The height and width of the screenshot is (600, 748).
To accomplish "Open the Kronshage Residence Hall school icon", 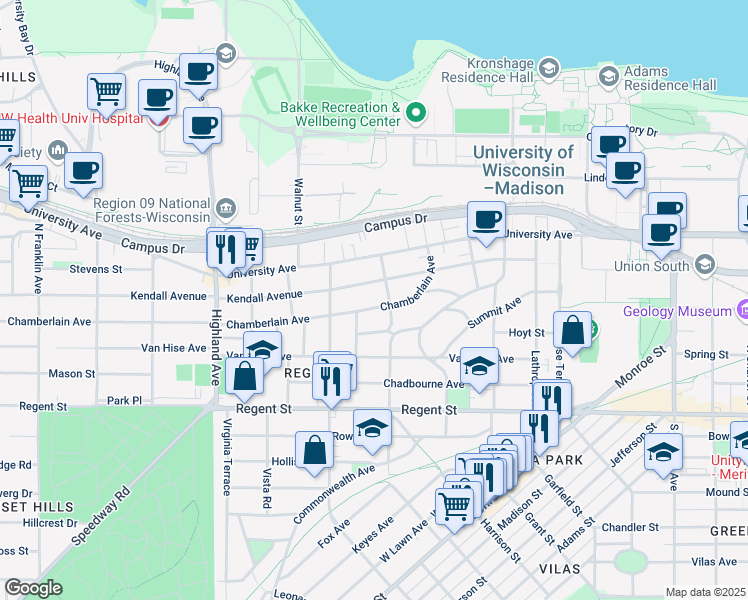I will pyautogui.click(x=549, y=68).
